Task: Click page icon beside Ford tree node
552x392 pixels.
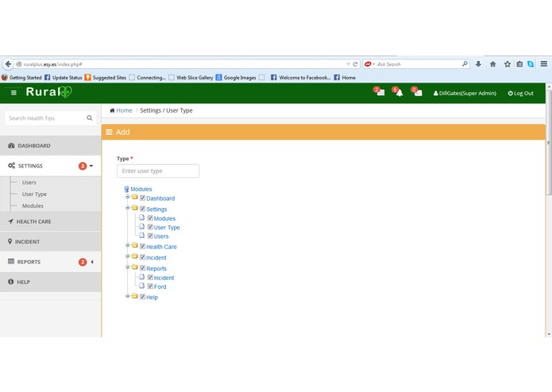Action: pos(142,286)
